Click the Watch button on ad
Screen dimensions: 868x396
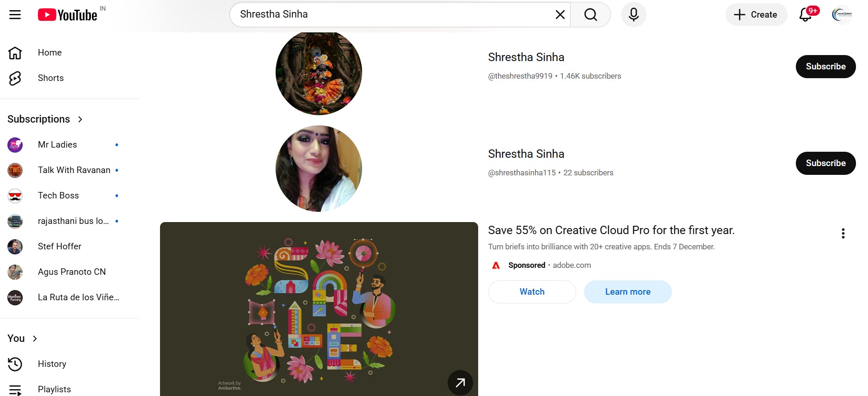pyautogui.click(x=532, y=292)
